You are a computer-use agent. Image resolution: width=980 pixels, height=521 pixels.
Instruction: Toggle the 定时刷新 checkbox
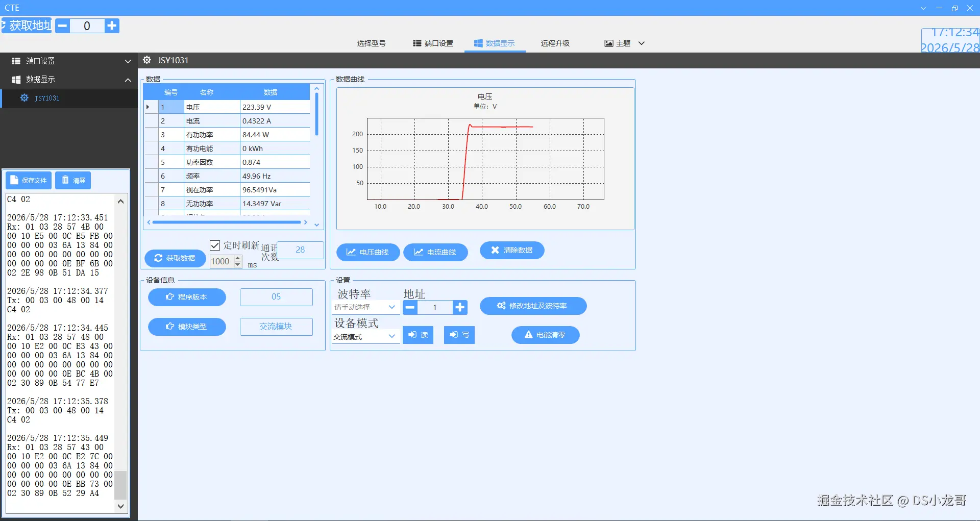[215, 245]
